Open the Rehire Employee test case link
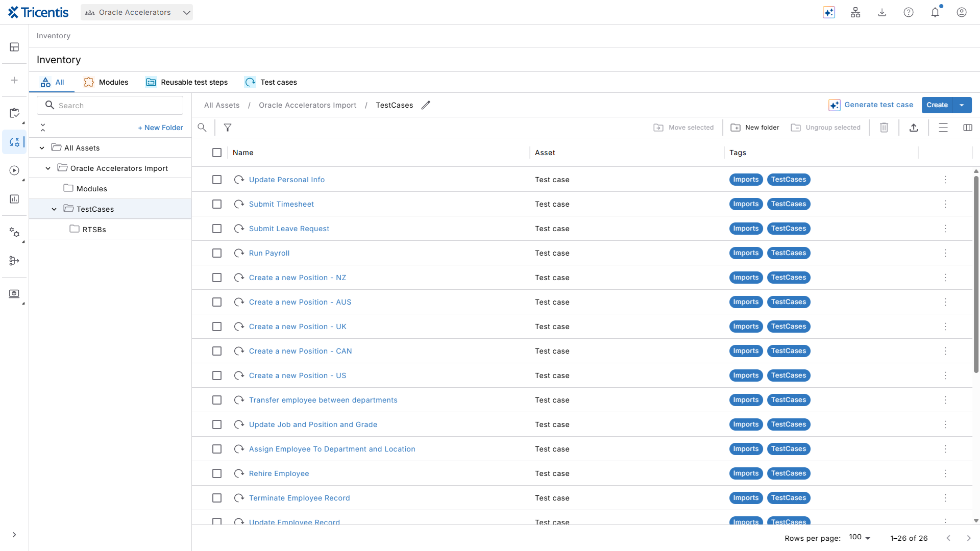 279,473
